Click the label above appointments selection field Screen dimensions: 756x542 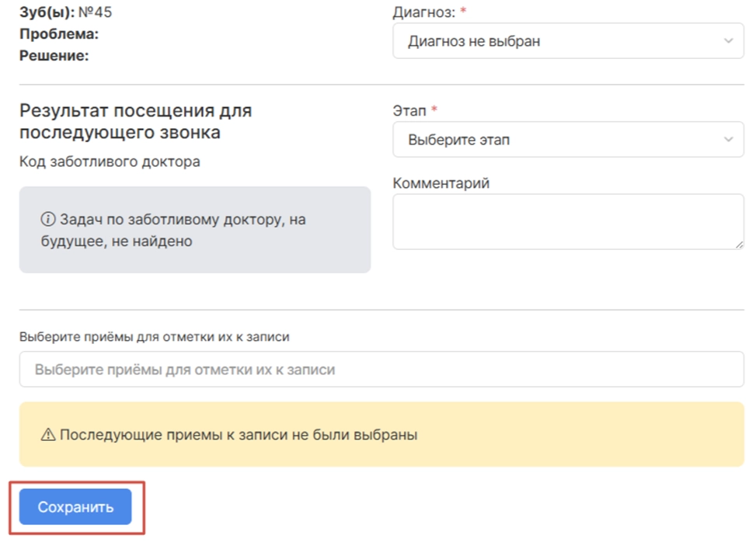[155, 337]
